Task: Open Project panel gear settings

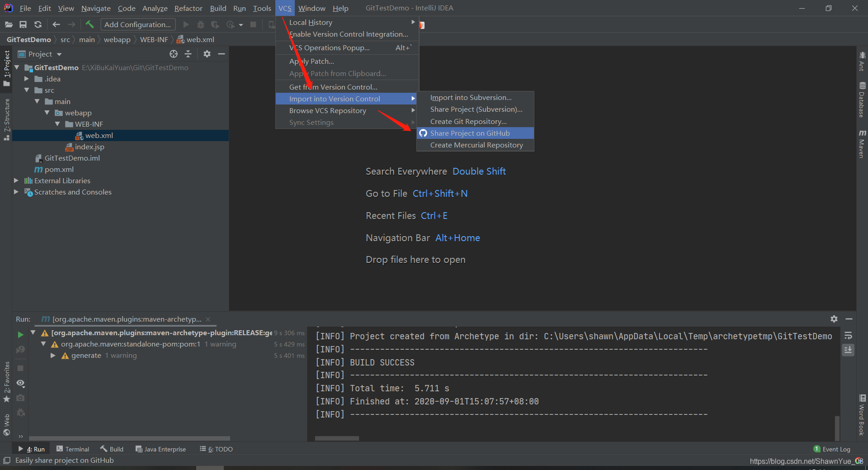Action: (x=207, y=54)
